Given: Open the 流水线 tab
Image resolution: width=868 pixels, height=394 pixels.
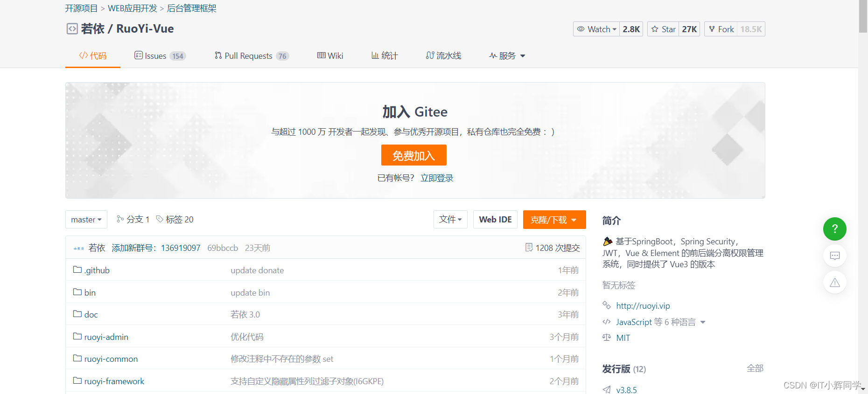Looking at the screenshot, I should [x=443, y=56].
